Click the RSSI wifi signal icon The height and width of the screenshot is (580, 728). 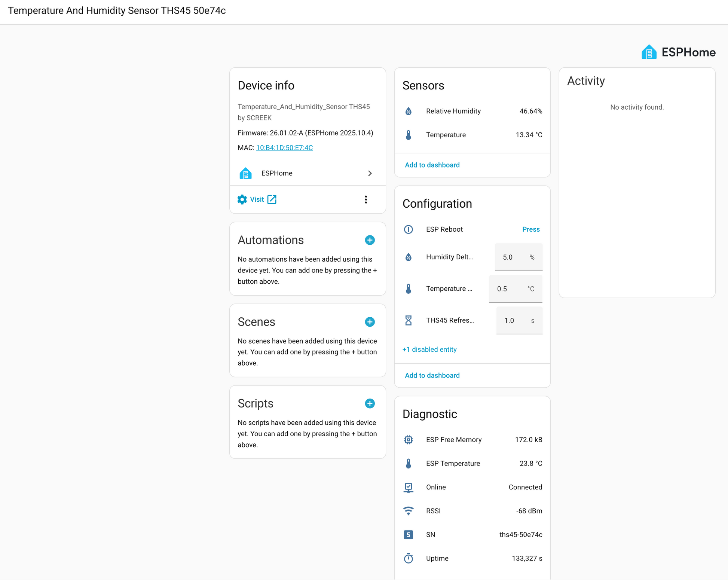click(x=409, y=511)
